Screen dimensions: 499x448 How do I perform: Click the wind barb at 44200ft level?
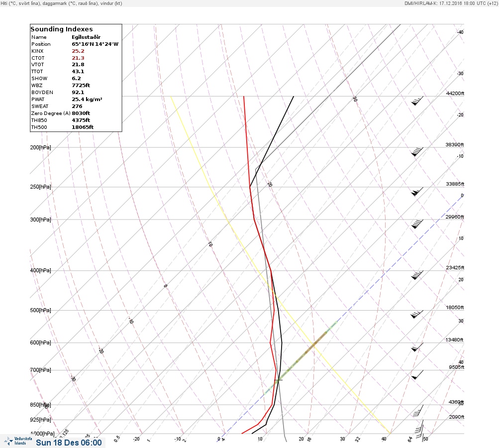pyautogui.click(x=417, y=101)
